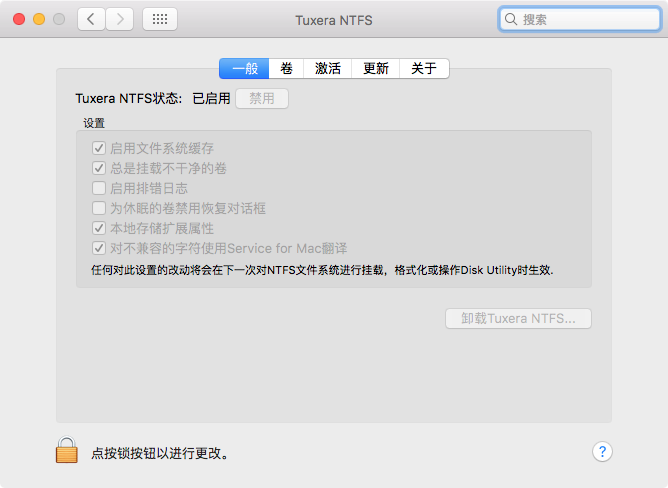Click the 点按锁按钮以进行更改 text
The width and height of the screenshot is (668, 488).
coord(160,453)
